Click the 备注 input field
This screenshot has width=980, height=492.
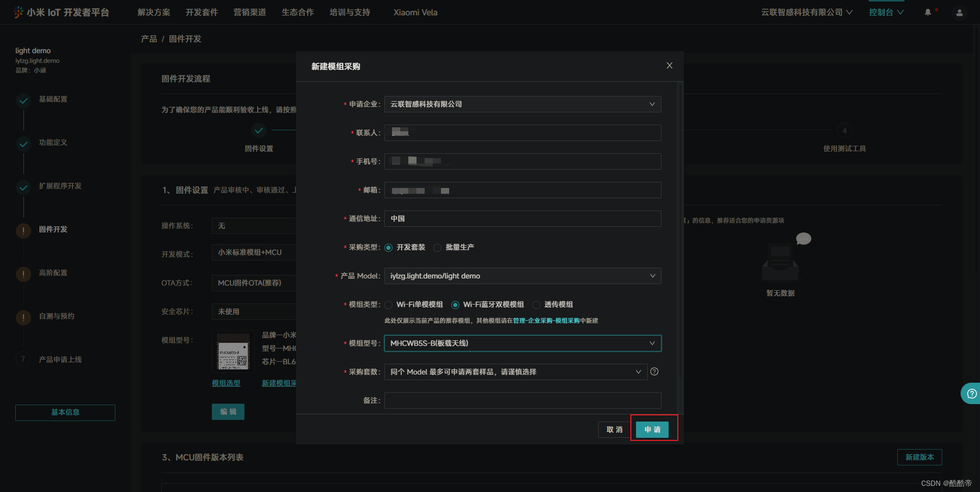(x=523, y=401)
